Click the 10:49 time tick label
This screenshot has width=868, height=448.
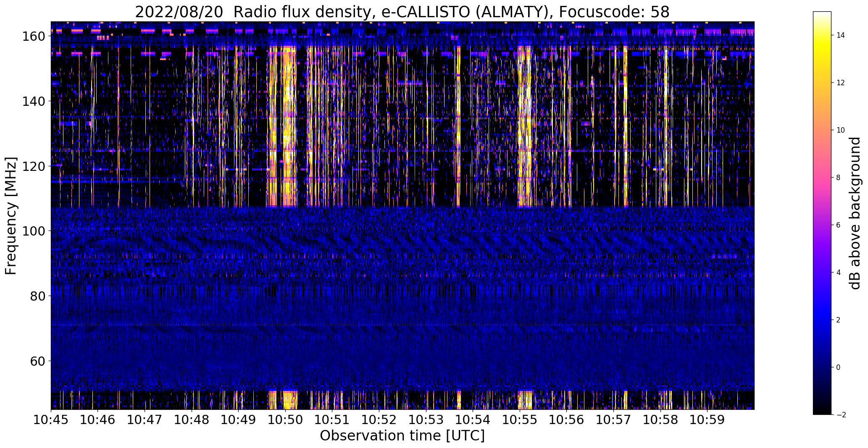click(x=238, y=419)
